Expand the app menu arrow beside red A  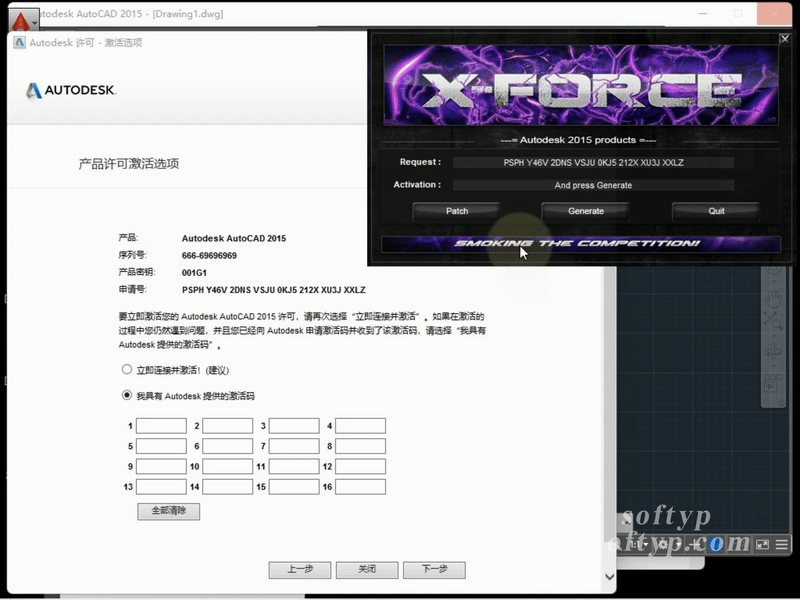[x=35, y=23]
